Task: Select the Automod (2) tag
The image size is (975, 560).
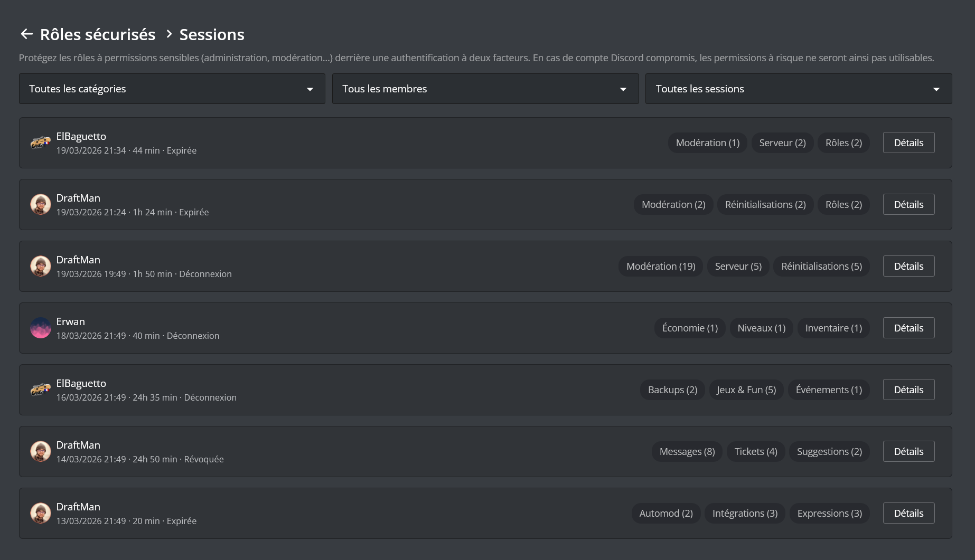Action: tap(665, 512)
